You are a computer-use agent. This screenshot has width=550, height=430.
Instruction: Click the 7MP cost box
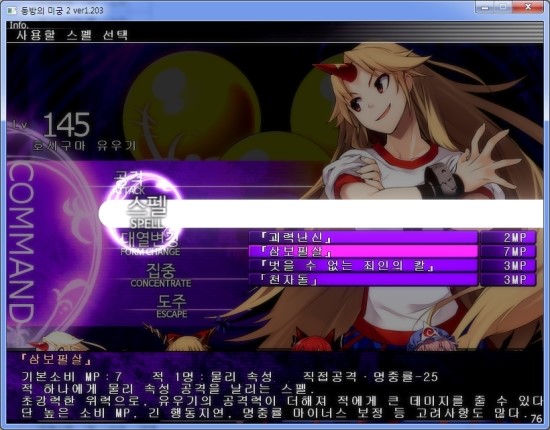point(508,251)
